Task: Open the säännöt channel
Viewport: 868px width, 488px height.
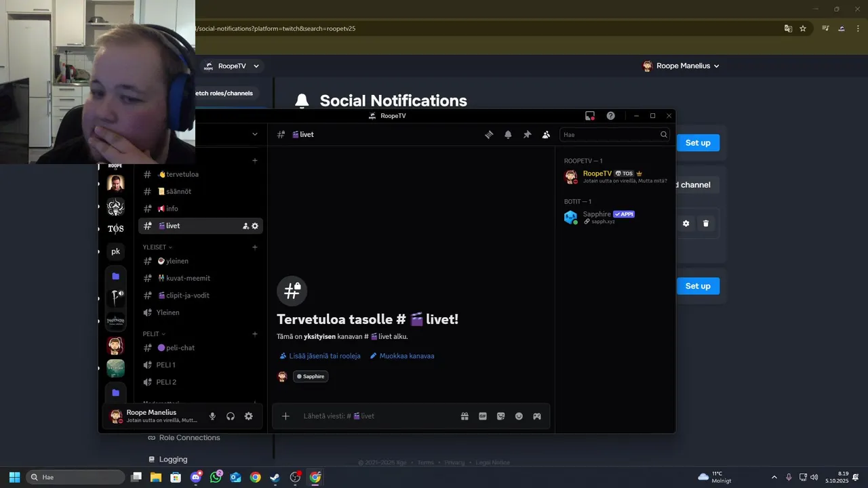Action: tap(201, 192)
